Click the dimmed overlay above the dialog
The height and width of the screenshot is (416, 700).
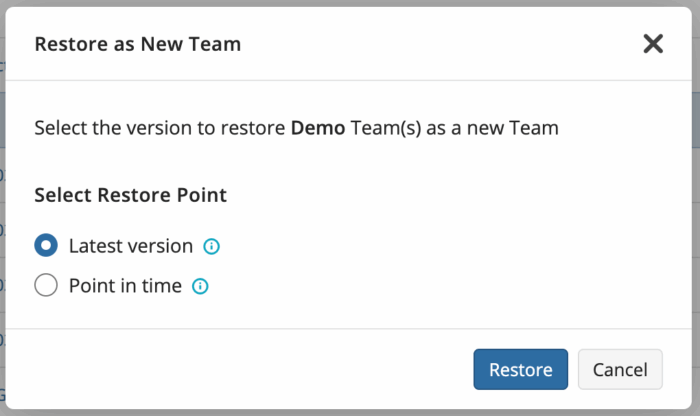350,3
